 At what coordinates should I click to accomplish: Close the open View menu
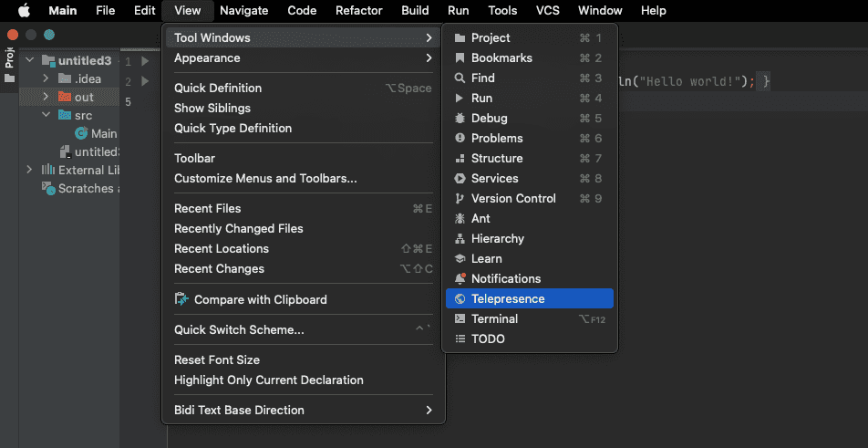(187, 11)
